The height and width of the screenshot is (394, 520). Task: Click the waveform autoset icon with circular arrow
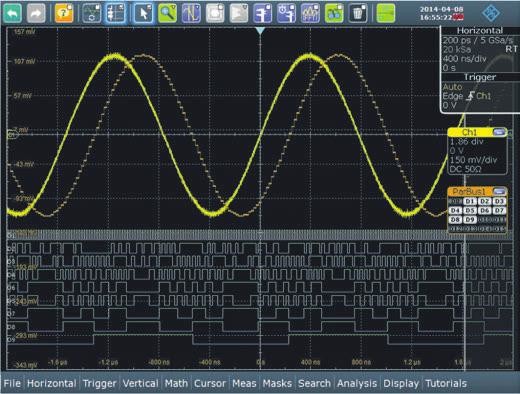(92, 13)
